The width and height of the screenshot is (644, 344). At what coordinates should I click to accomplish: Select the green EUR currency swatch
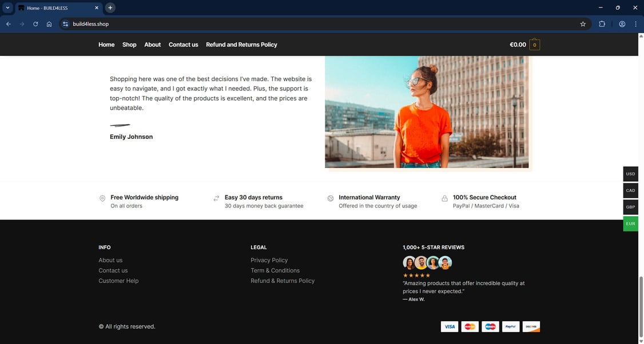pyautogui.click(x=630, y=223)
